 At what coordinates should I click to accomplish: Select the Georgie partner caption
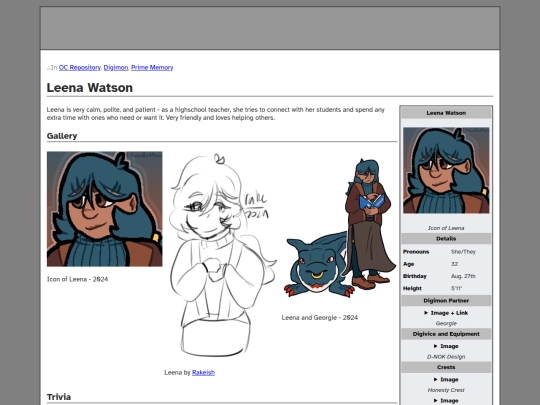point(446,323)
